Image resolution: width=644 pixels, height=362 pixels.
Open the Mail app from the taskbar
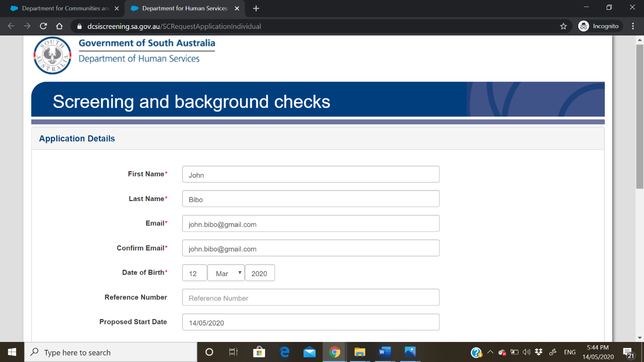(309, 352)
